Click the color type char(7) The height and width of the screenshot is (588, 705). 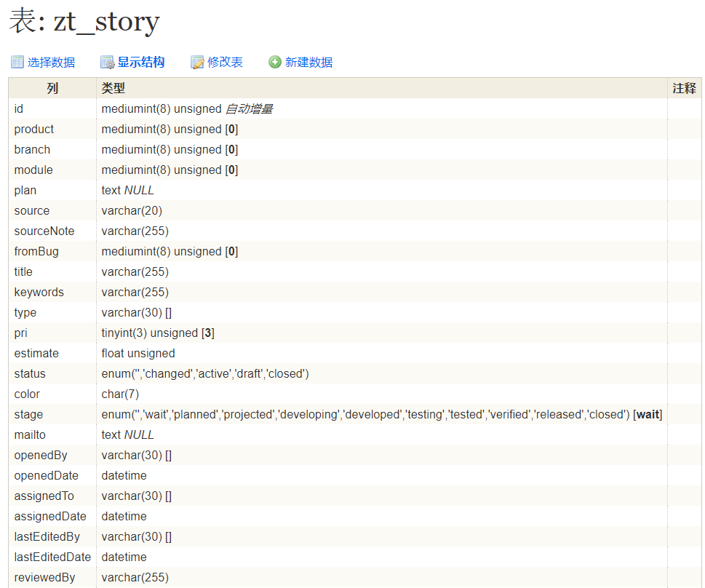120,394
